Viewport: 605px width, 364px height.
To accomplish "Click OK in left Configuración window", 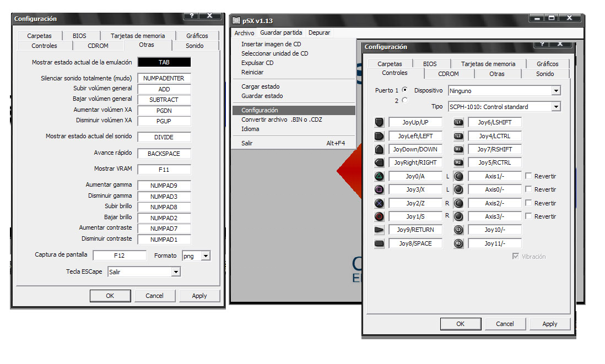I will tap(110, 296).
